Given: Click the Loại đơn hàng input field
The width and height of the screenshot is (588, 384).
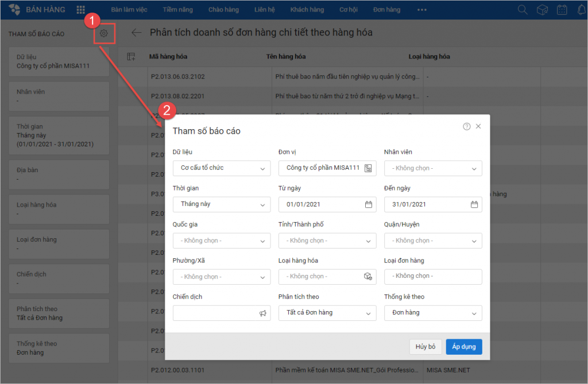Looking at the screenshot, I should [433, 276].
